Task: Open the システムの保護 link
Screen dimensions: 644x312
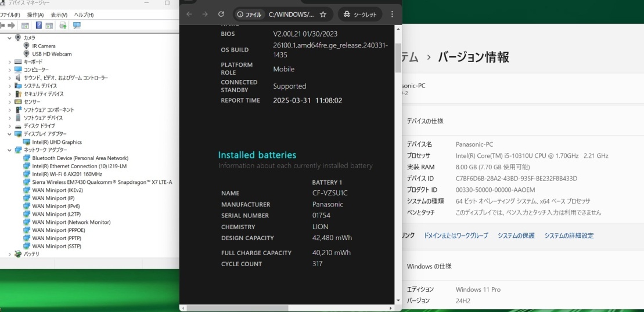Action: (x=516, y=235)
